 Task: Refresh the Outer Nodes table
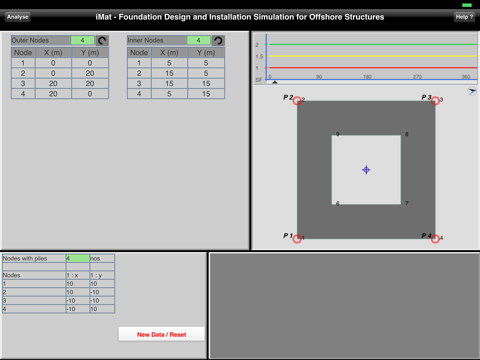[102, 40]
